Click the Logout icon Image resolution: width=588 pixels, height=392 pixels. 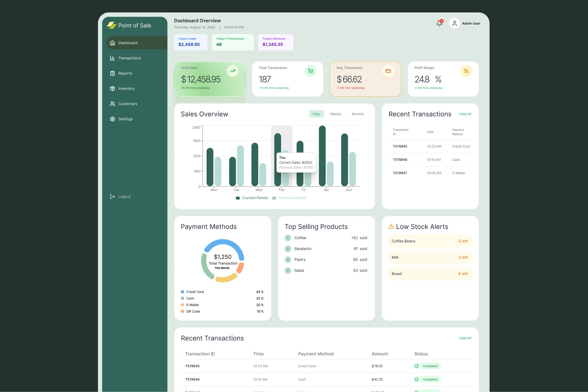coord(112,196)
